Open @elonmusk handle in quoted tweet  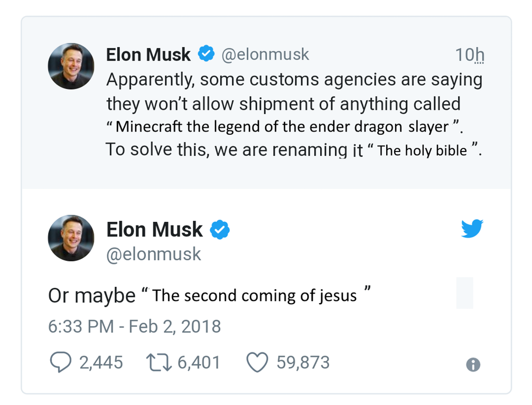point(265,54)
